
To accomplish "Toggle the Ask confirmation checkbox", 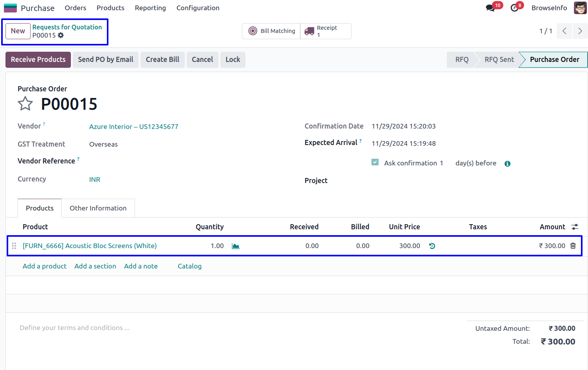I will click(375, 162).
